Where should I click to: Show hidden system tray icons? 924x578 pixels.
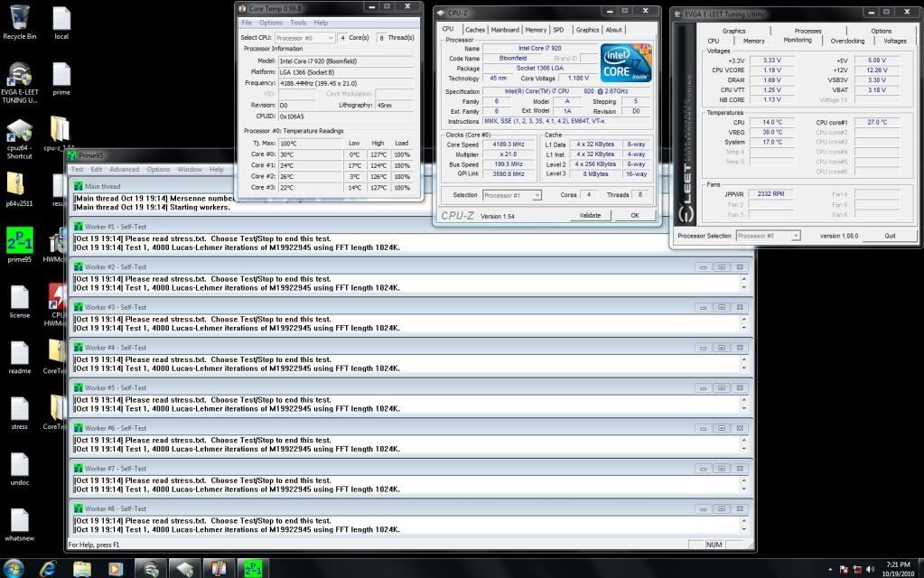[x=830, y=569]
